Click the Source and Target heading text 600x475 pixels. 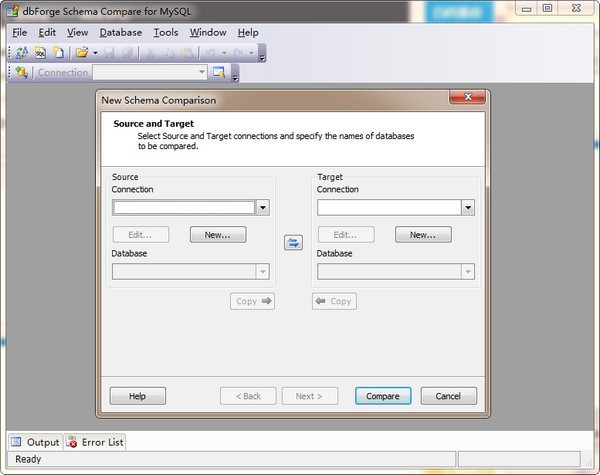[x=153, y=124]
